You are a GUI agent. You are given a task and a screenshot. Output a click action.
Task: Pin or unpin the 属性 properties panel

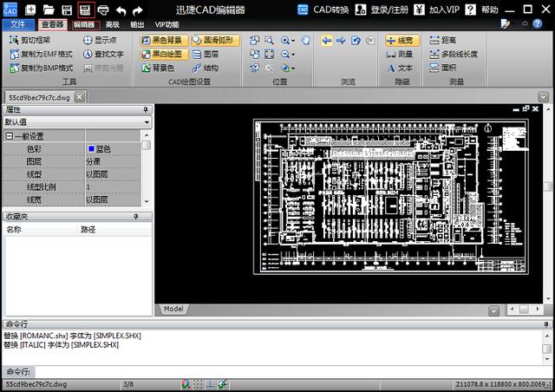(x=146, y=110)
